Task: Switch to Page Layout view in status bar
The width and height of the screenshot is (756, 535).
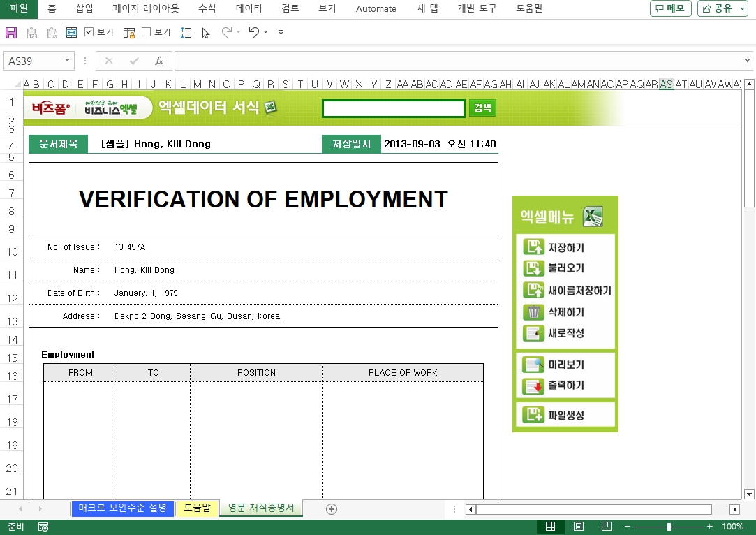Action: point(579,527)
